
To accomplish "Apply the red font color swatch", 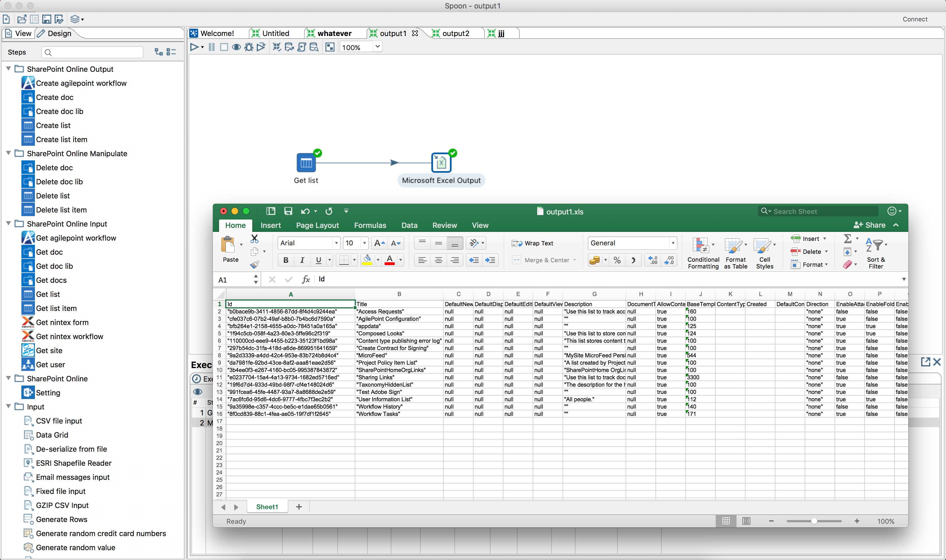I will [x=390, y=260].
